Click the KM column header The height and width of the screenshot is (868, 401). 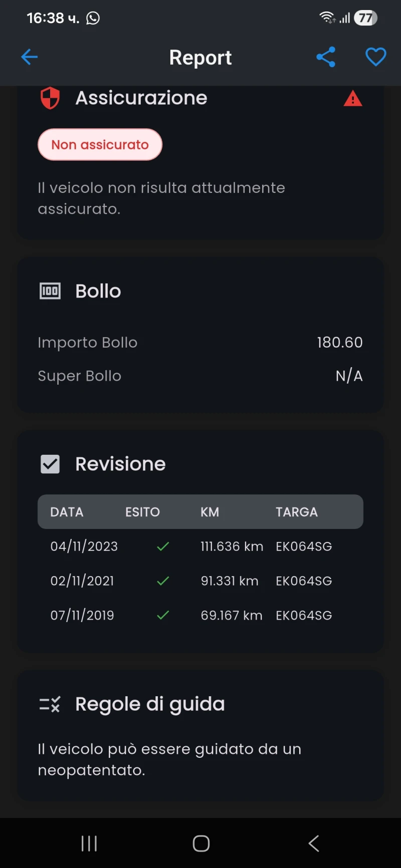point(210,512)
